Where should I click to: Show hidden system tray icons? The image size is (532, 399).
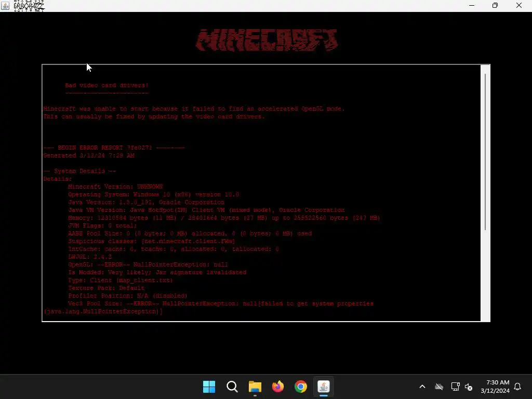coord(422,387)
